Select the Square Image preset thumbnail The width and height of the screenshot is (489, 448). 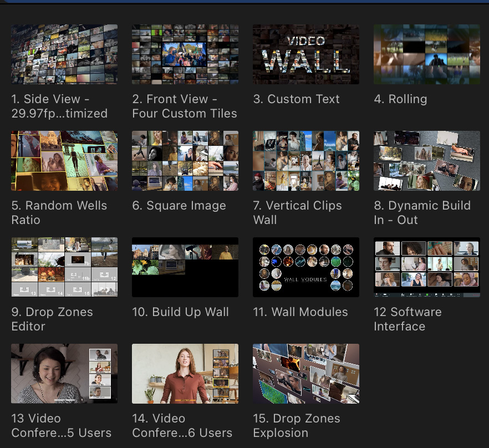185,161
